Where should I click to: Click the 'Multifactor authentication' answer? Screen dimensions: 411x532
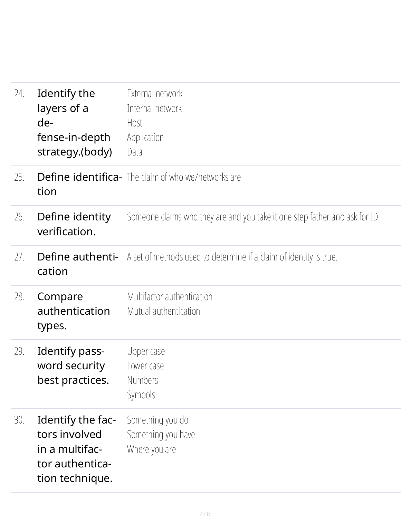pos(170,297)
